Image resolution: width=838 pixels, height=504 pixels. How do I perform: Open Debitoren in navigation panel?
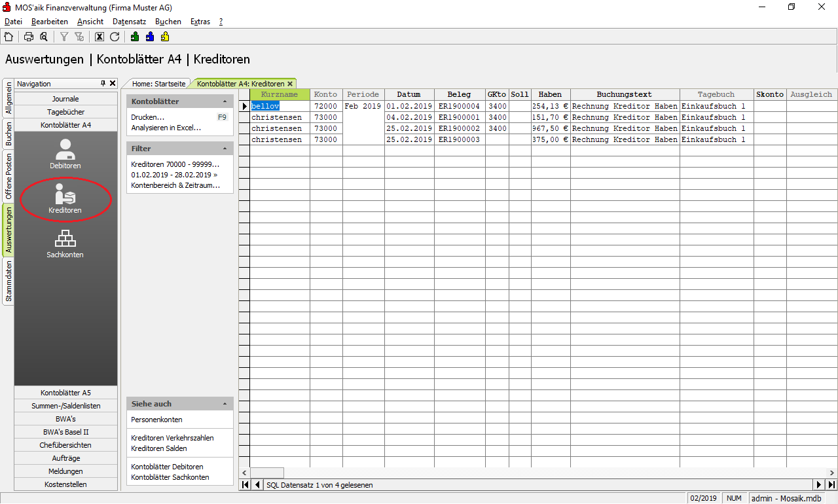[x=65, y=154]
